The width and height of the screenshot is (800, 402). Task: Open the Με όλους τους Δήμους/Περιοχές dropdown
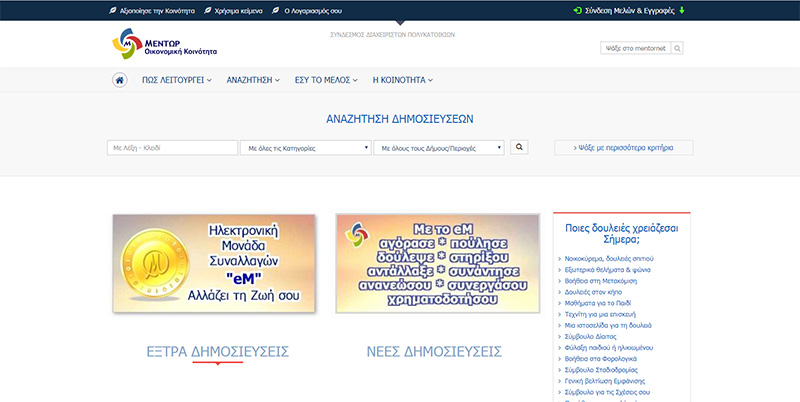[x=439, y=148]
